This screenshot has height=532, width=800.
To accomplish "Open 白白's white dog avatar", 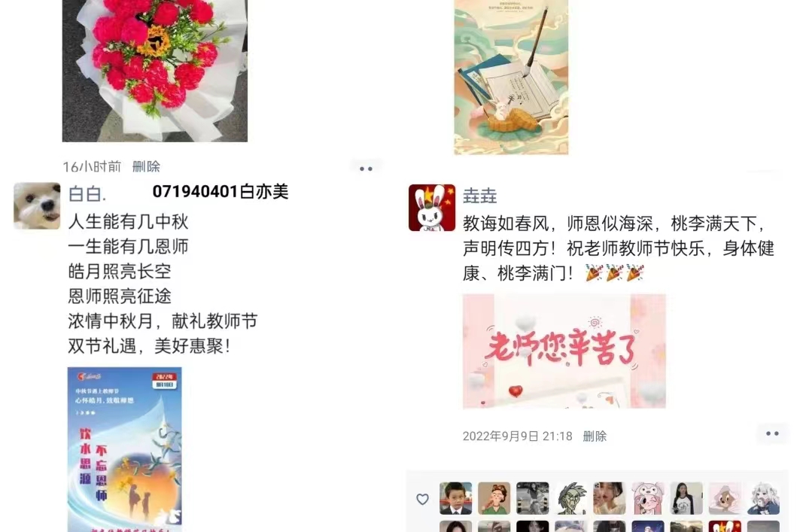I will pos(37,206).
